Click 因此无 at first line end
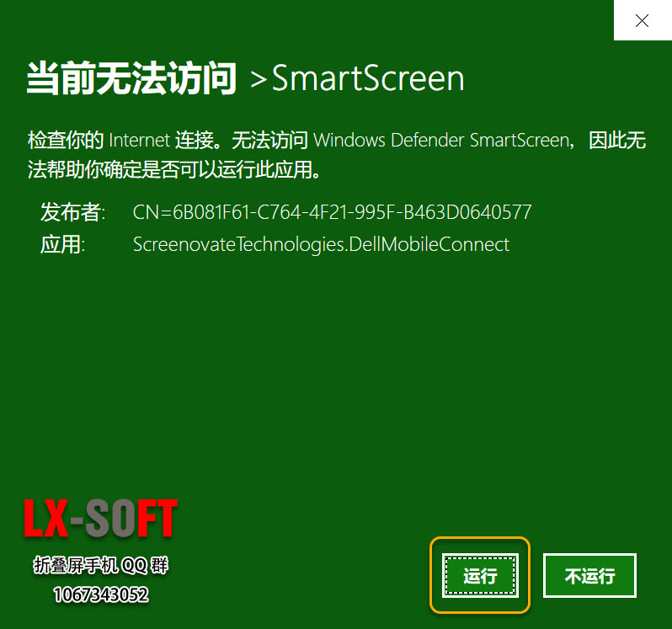672x629 pixels. [617, 140]
